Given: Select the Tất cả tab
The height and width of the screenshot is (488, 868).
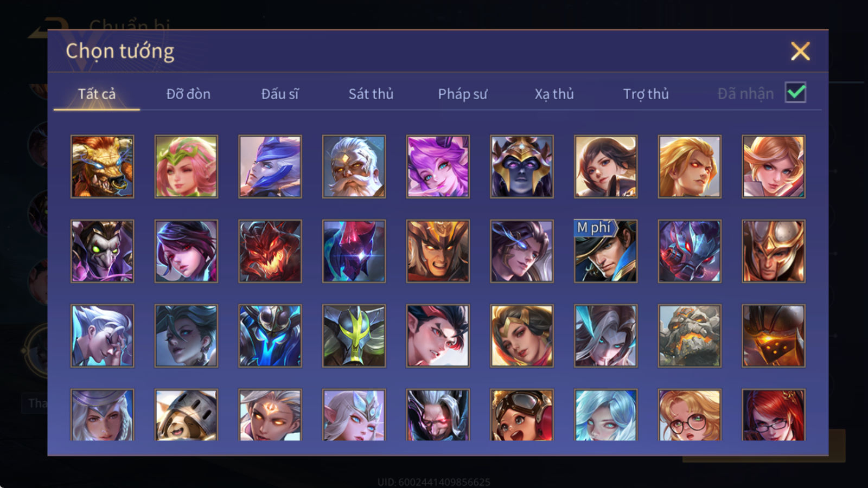Looking at the screenshot, I should click(x=97, y=94).
